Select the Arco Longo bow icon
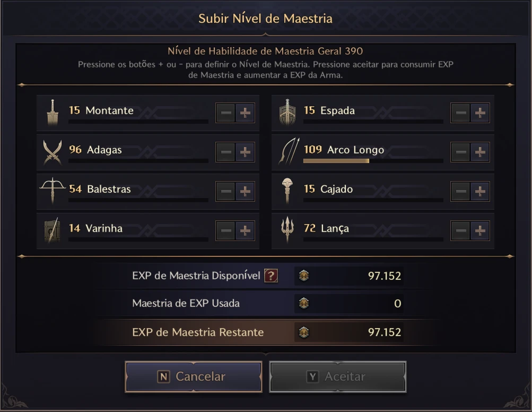 click(x=289, y=151)
